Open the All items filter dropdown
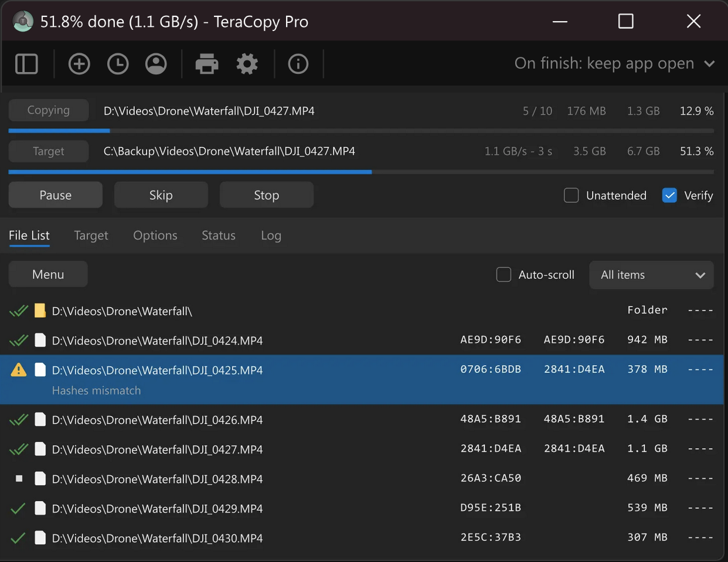Viewport: 728px width, 562px height. (651, 275)
